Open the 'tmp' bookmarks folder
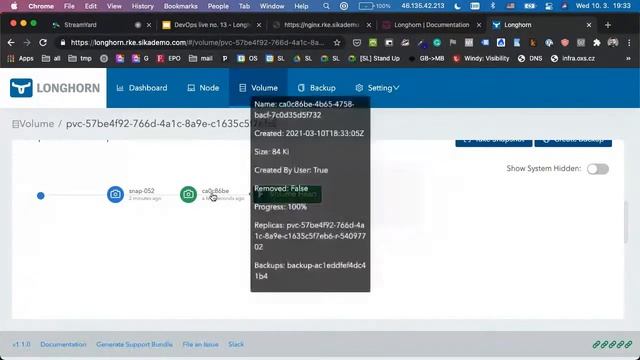Viewport: 640px width, 360px height. click(x=80, y=58)
